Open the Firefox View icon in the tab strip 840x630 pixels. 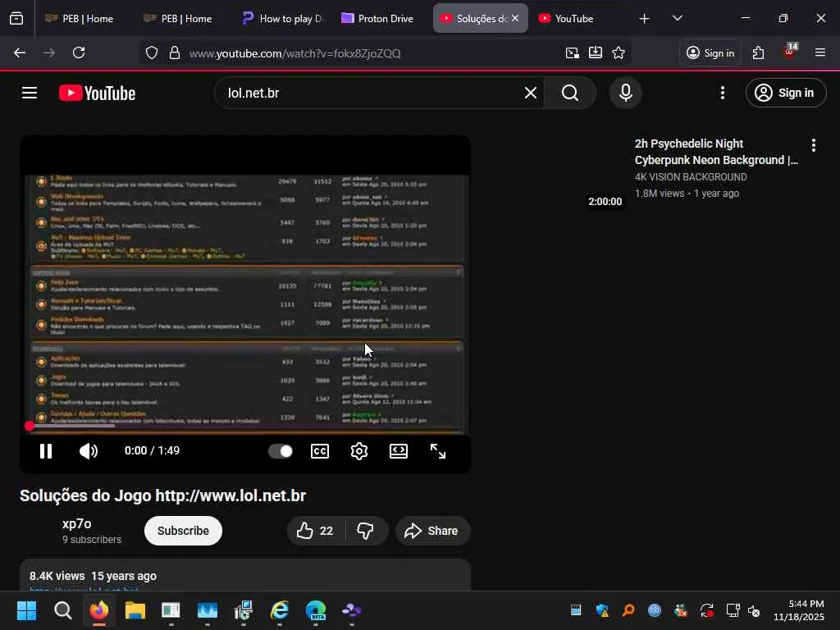16,18
